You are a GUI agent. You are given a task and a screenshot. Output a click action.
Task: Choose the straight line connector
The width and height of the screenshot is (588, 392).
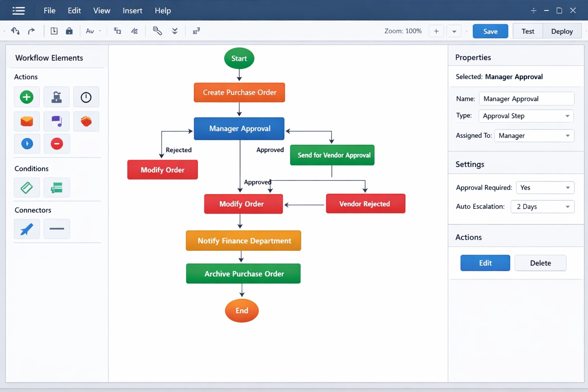pos(57,229)
